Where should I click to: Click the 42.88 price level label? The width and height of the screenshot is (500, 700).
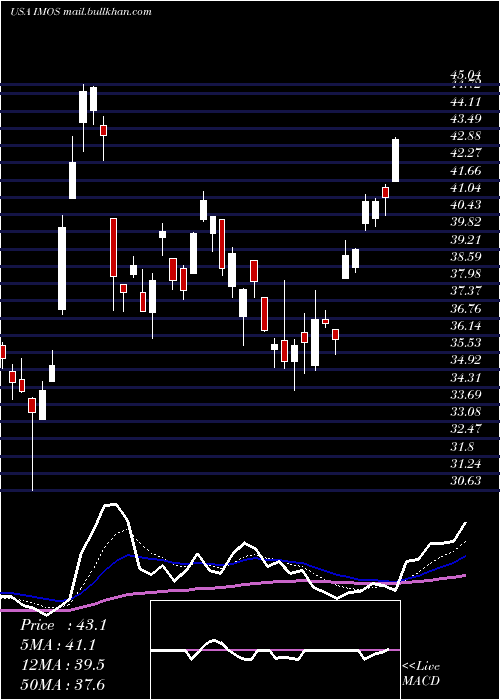pyautogui.click(x=466, y=136)
